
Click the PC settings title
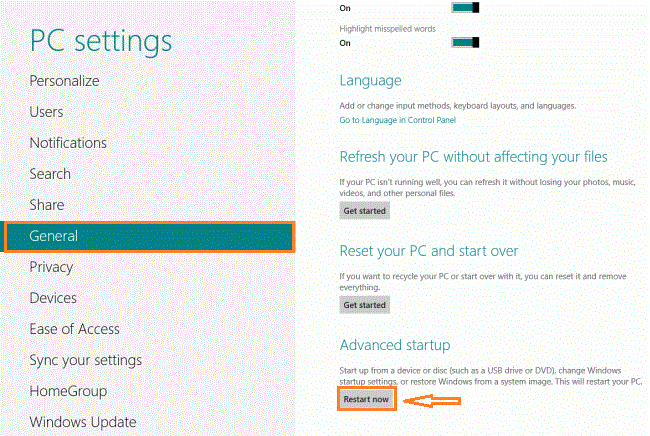pos(101,41)
